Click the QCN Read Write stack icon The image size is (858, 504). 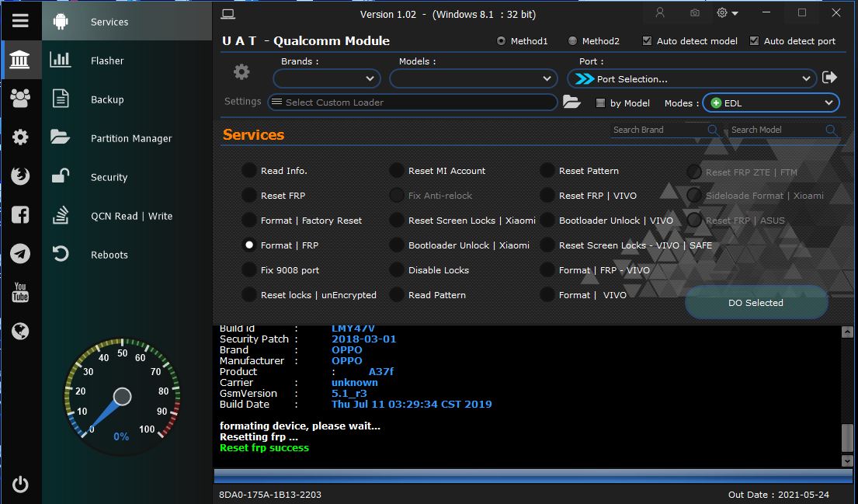point(61,215)
